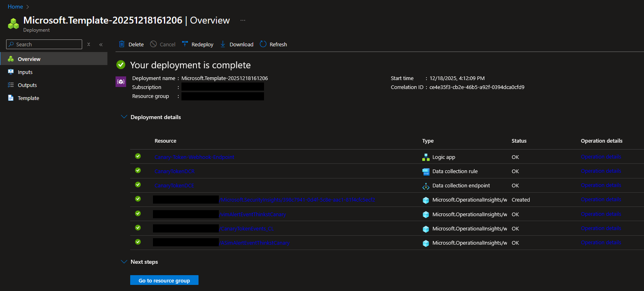Click the deployment resource icon in page header
Screen dimensions: 644x291
13,24
